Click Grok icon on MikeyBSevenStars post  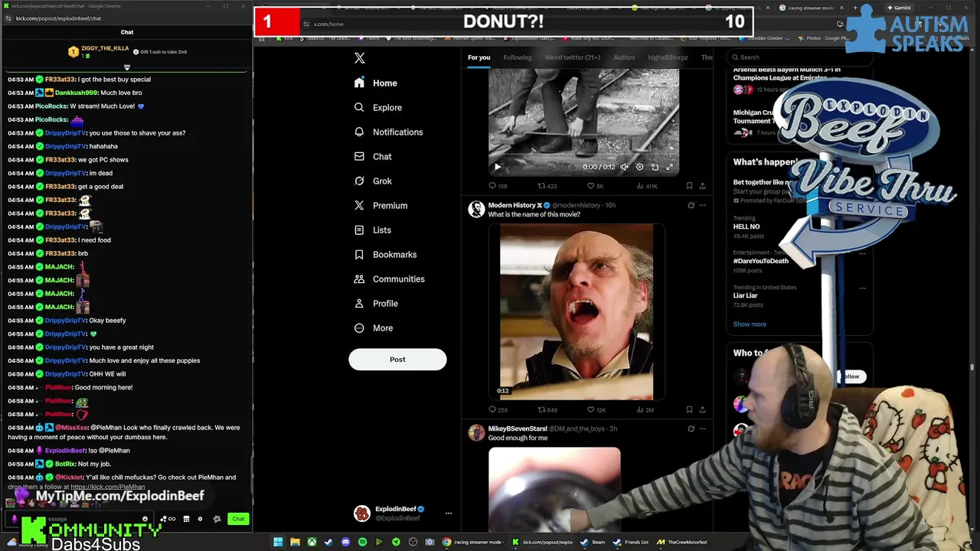[x=691, y=429]
